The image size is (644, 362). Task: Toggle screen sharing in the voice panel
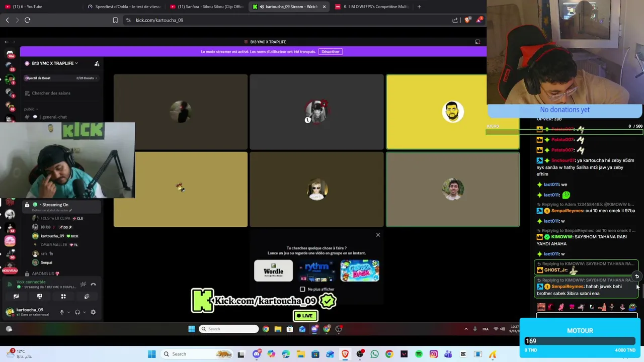point(40,297)
